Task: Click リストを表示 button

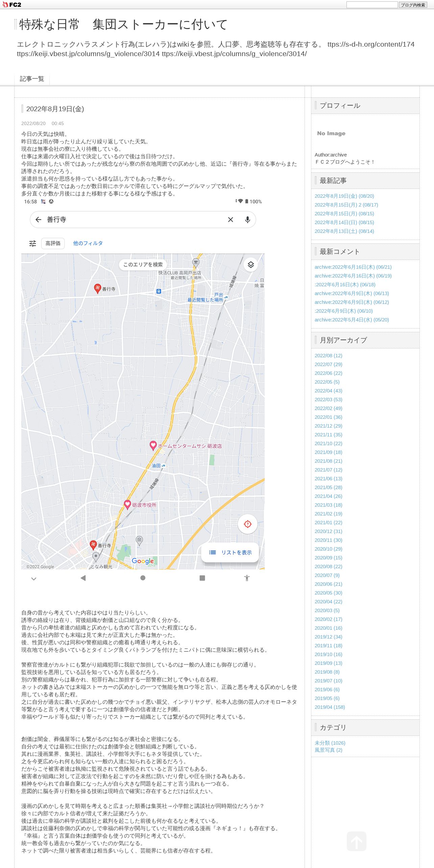Action: [230, 553]
